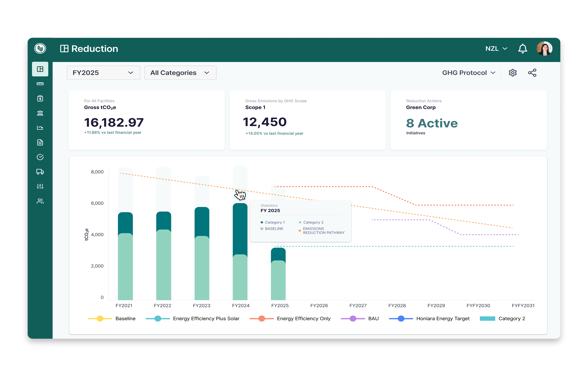This screenshot has height=383, width=588.
Task: Click the Category 2 color swatch in legend
Action: [487, 319]
